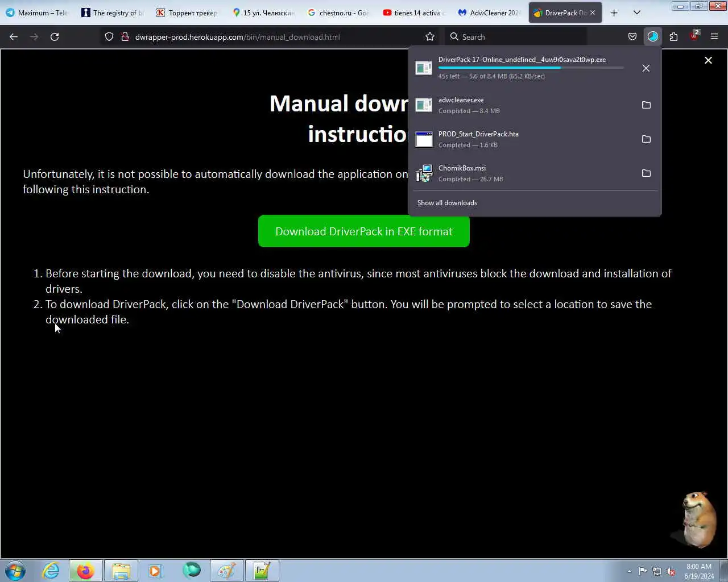Open the green notepad taskbar application
Viewport: 728px width, 582px height.
click(x=262, y=571)
